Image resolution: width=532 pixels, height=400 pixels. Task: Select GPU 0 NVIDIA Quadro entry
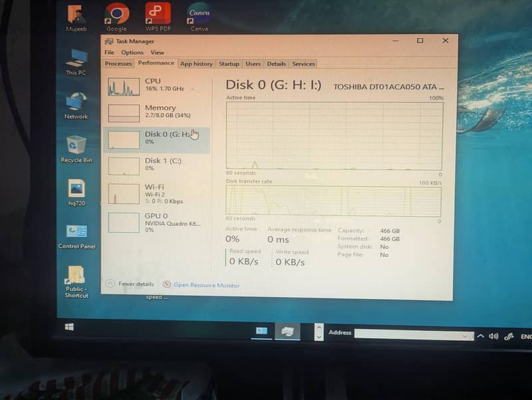(x=157, y=223)
